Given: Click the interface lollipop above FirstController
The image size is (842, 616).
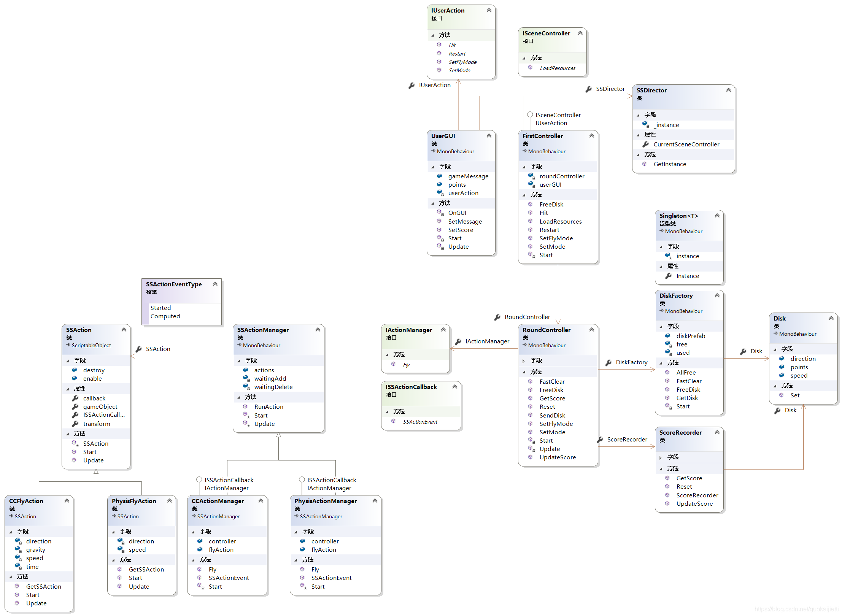Looking at the screenshot, I should point(530,114).
